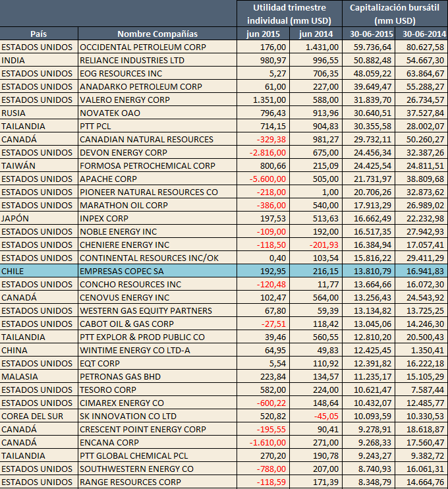
Task: Select the INDIA country cell
Action: pos(39,60)
